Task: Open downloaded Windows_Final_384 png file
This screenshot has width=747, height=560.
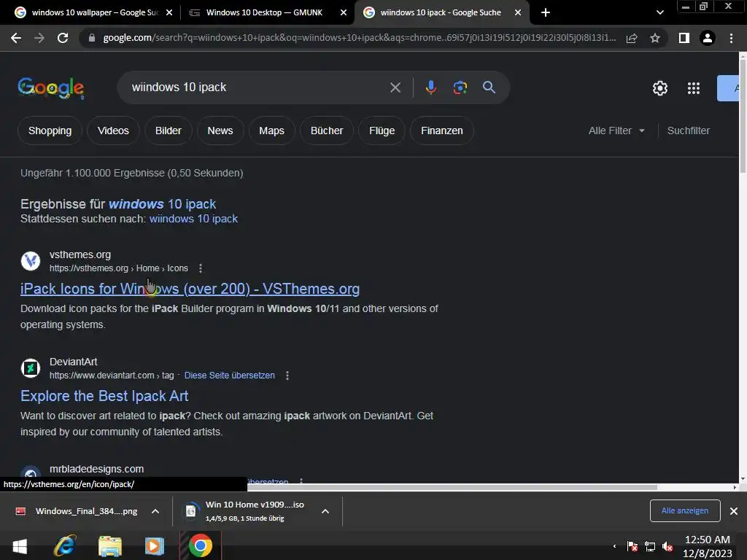Action: (76, 511)
